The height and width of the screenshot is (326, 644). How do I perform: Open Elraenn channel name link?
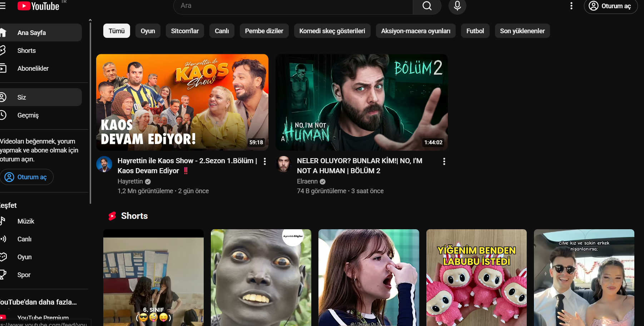pyautogui.click(x=307, y=181)
